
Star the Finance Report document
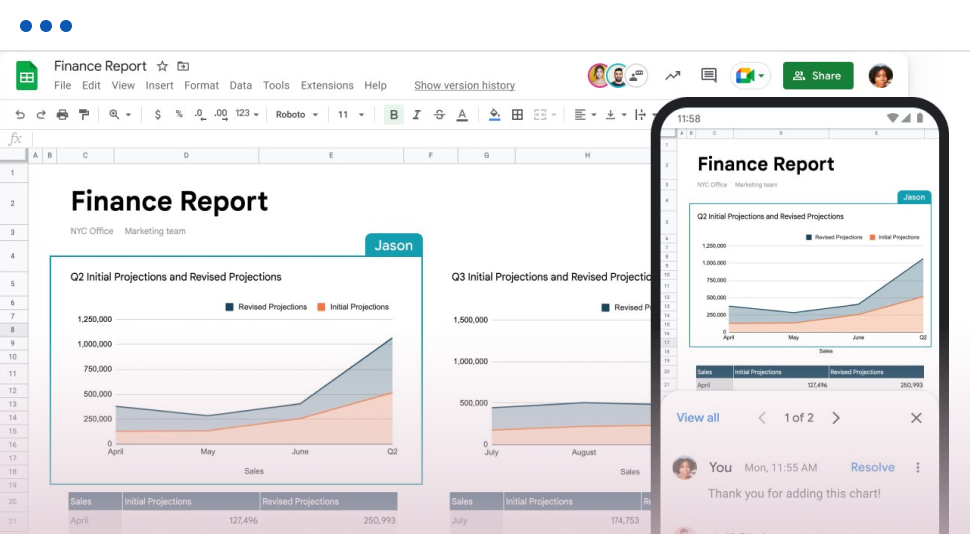click(x=163, y=66)
